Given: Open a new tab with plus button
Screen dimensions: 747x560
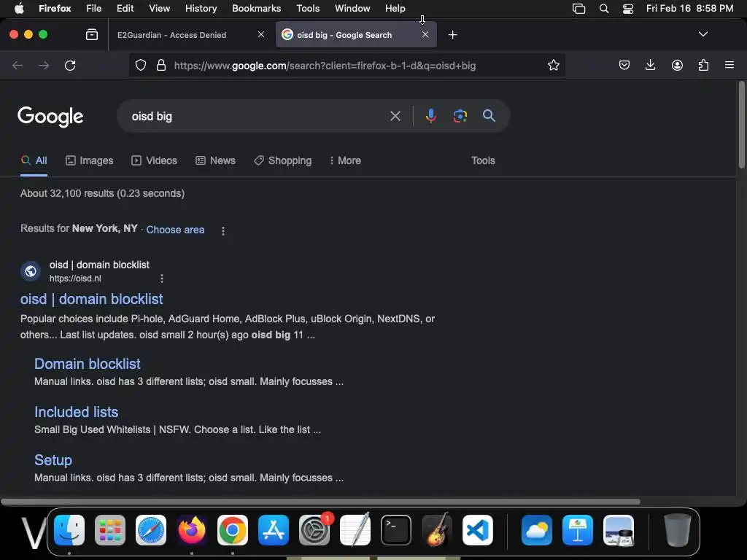Looking at the screenshot, I should coord(452,35).
